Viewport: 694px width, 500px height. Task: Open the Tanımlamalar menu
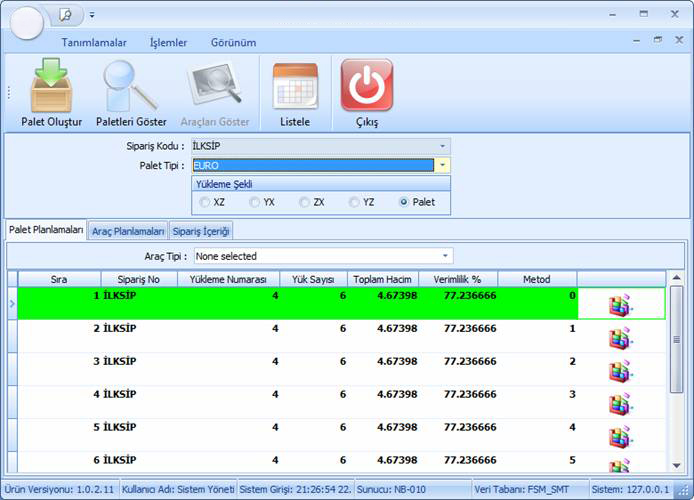(x=94, y=43)
